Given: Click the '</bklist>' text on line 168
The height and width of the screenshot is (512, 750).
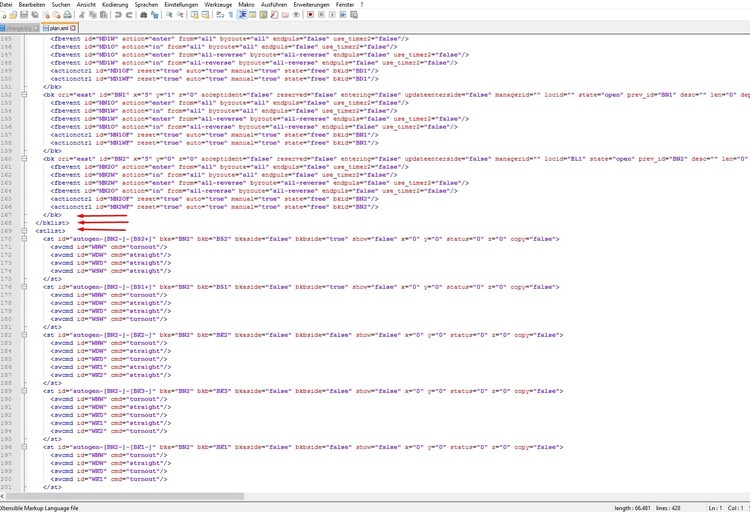Looking at the screenshot, I should point(52,223).
